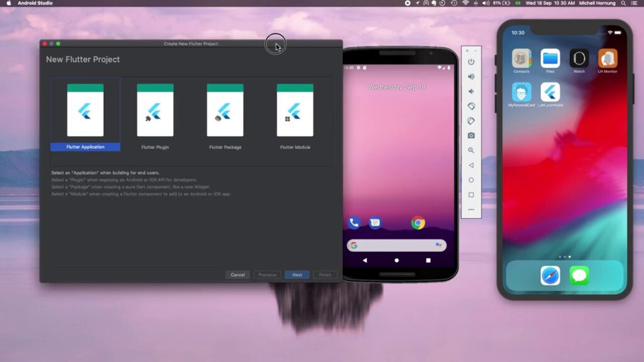Cancel the New Flutter Project dialog
This screenshot has width=644, height=362.
(x=238, y=275)
